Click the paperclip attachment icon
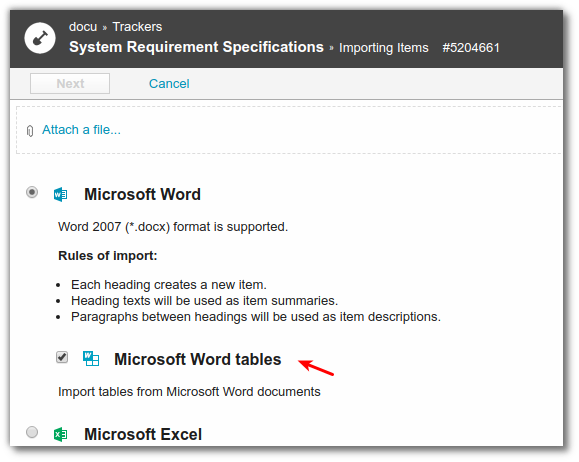The width and height of the screenshot is (579, 462). click(30, 131)
